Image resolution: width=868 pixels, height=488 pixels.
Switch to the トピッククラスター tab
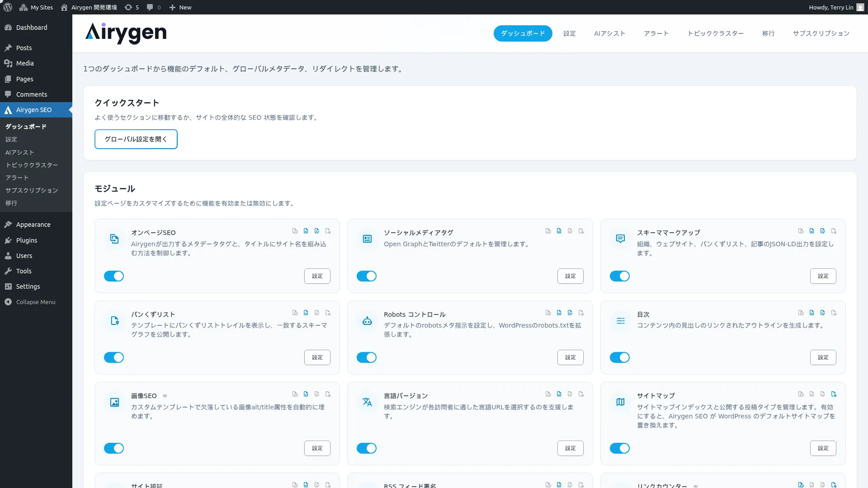click(x=716, y=33)
